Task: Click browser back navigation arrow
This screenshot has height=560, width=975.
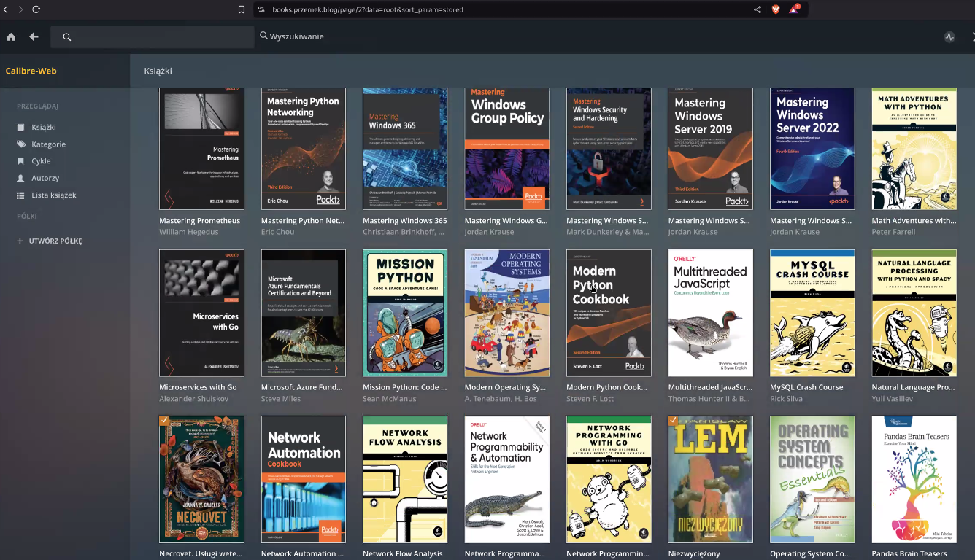Action: [x=5, y=9]
